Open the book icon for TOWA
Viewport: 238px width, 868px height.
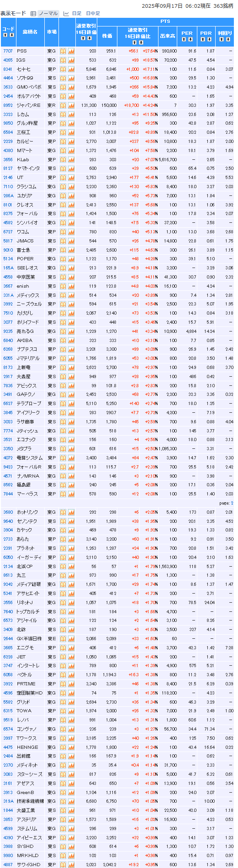tap(63, 711)
